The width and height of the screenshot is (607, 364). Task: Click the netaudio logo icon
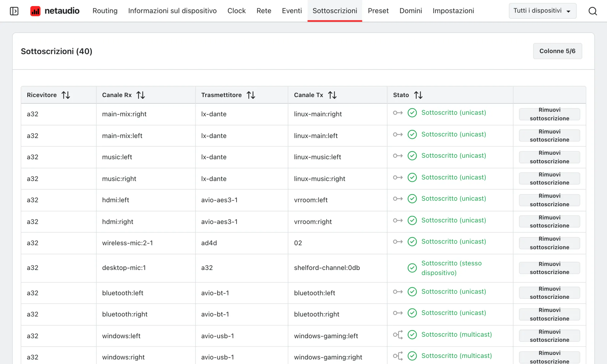click(35, 11)
